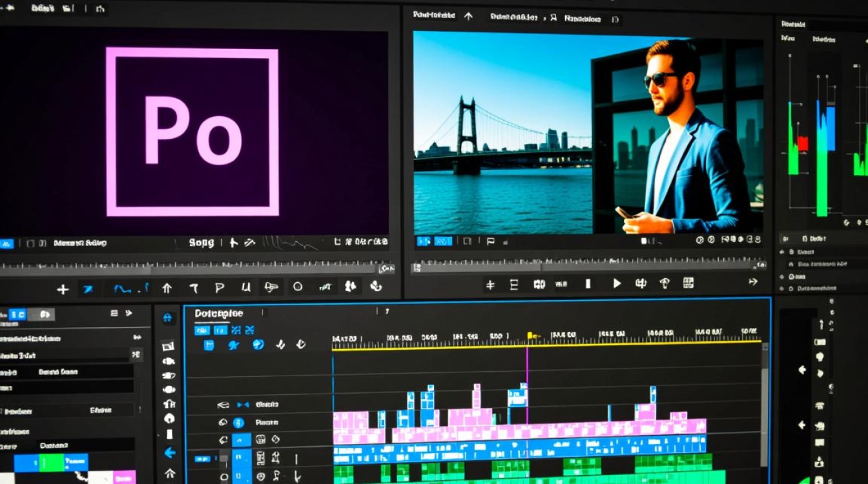868x484 pixels.
Task: Click the yellow playhead marker on timeline ruler
Action: 533,336
